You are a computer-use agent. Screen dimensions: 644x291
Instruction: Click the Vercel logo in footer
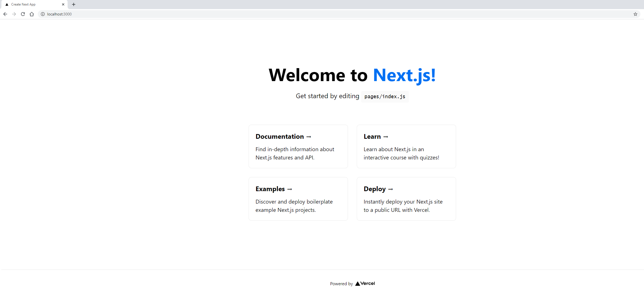(x=365, y=284)
